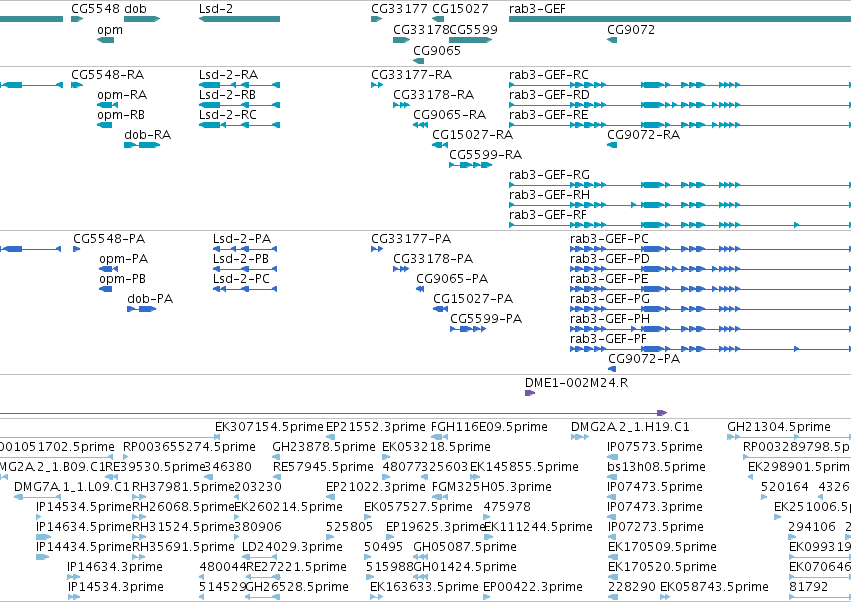
Task: Select protein Lsd-2-PB
Action: coord(241,259)
